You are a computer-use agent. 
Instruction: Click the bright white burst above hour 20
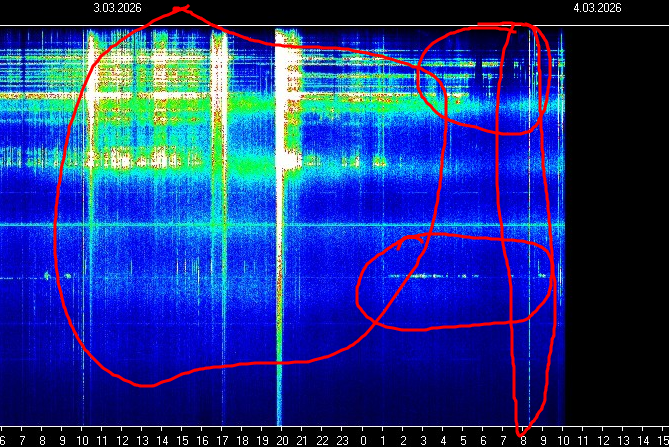point(288,100)
